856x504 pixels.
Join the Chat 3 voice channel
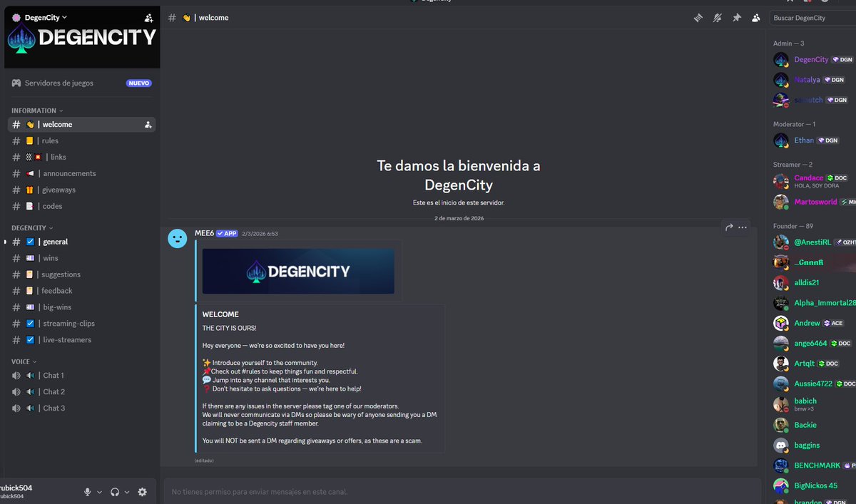pos(81,408)
